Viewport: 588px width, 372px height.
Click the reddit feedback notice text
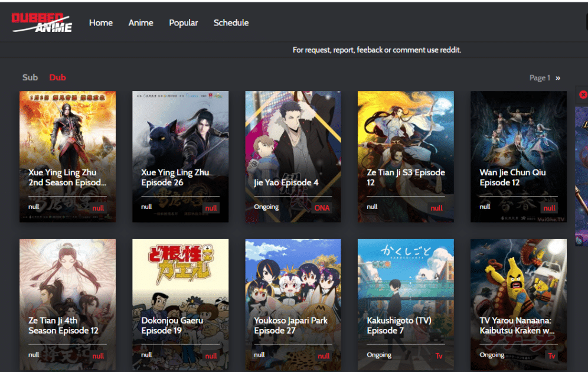(377, 50)
